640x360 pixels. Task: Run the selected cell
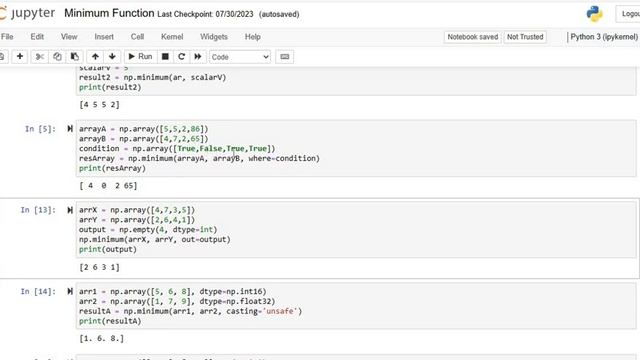pos(140,57)
